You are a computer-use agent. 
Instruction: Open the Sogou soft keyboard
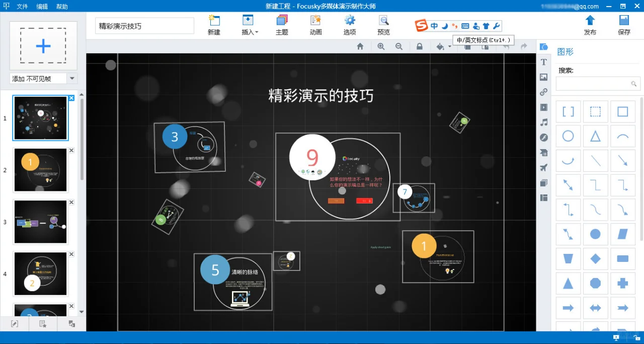tap(464, 26)
